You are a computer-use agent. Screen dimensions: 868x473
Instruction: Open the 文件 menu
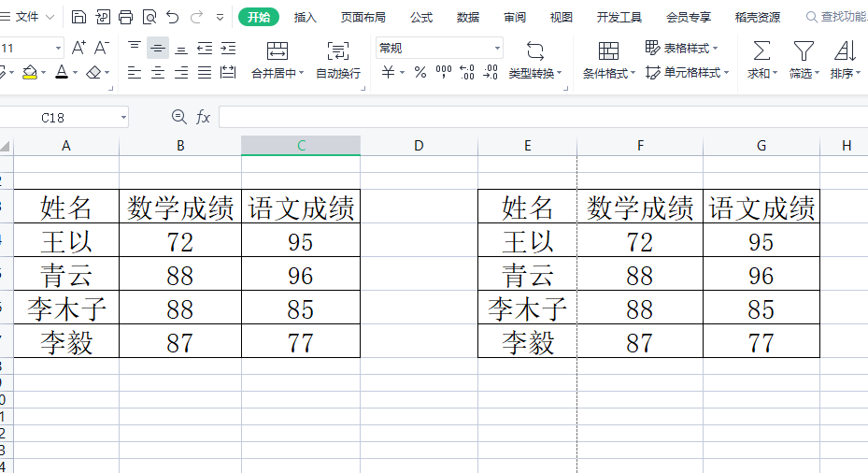(x=28, y=17)
